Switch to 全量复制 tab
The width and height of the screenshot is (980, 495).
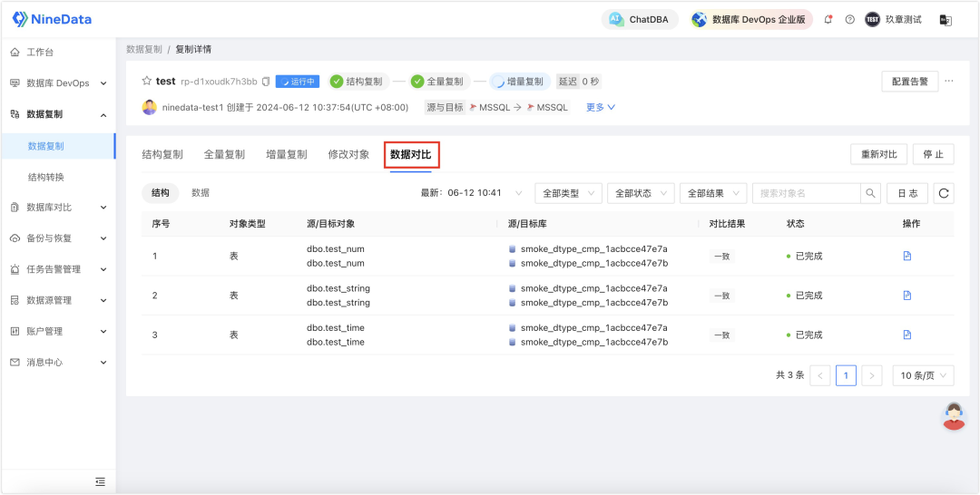[x=224, y=155]
